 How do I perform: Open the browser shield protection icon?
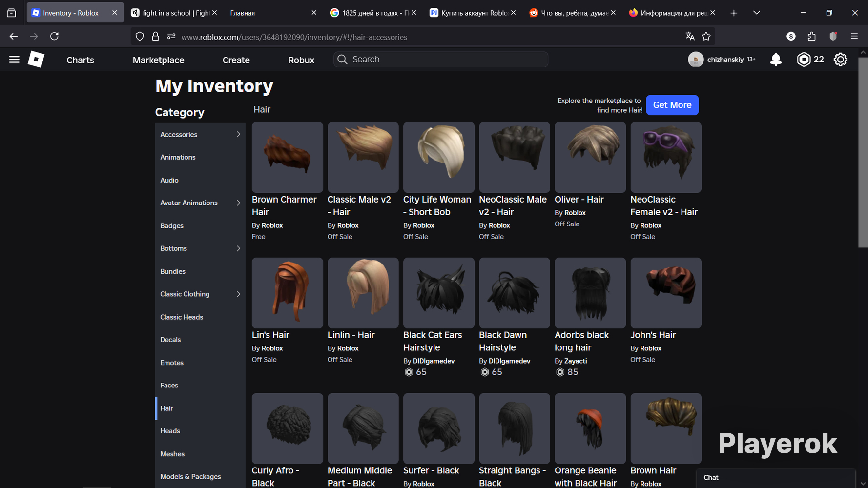pos(140,37)
